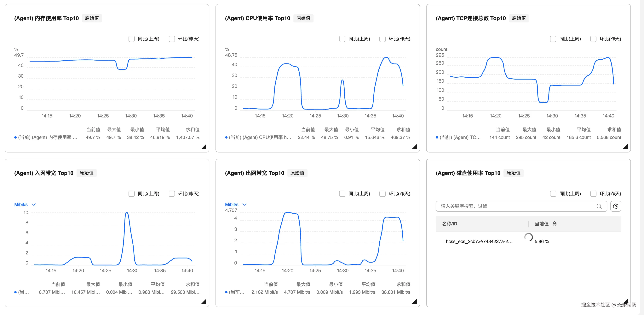Click the CPU usage legend series entry

pos(260,137)
